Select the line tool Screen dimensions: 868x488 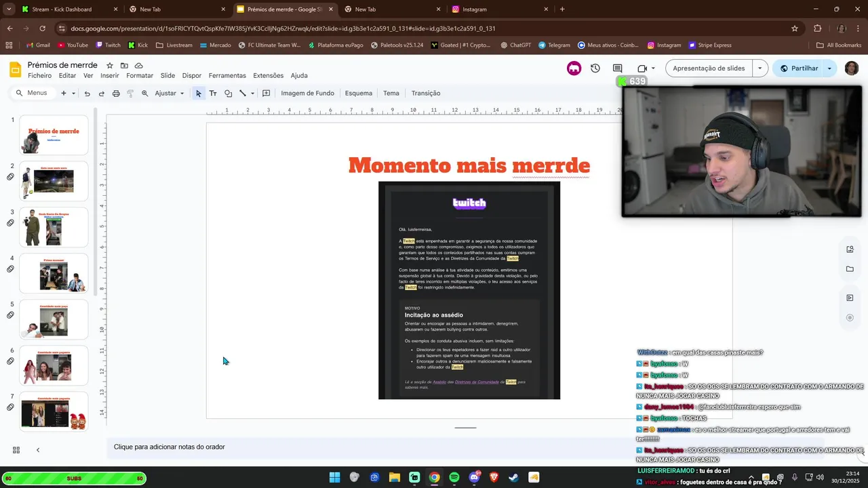[x=243, y=94]
